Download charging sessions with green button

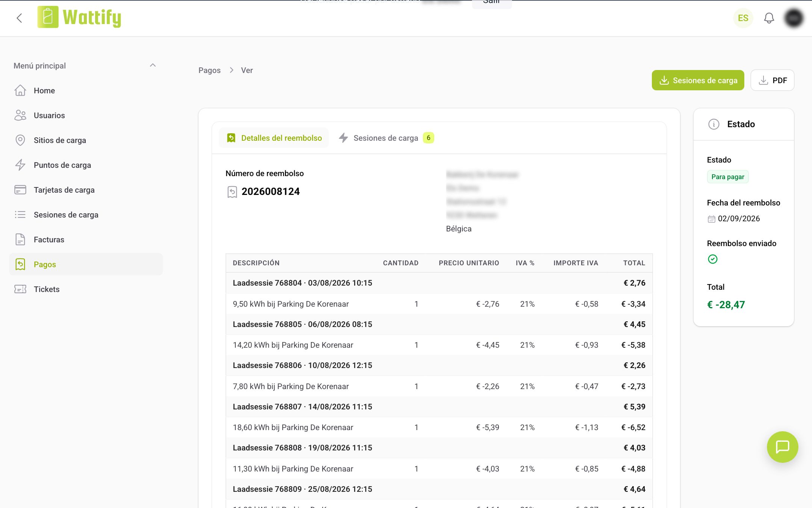point(698,80)
